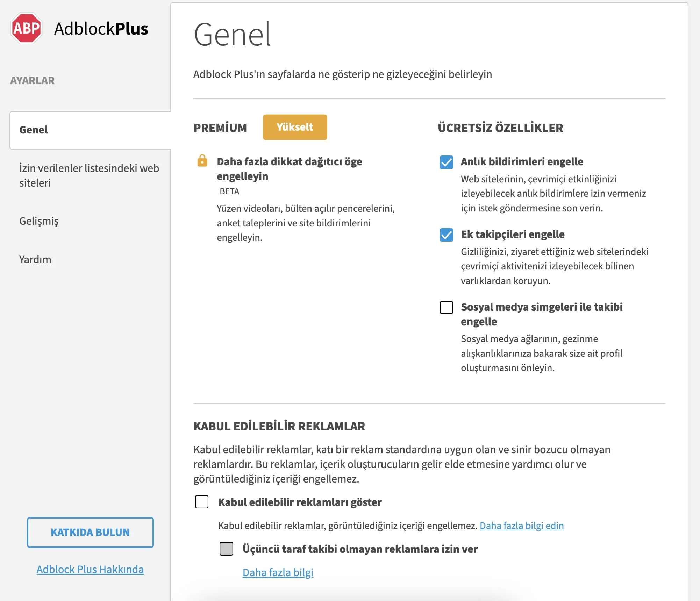The width and height of the screenshot is (700, 601).
Task: Click the red ABP logo icon
Action: [26, 28]
